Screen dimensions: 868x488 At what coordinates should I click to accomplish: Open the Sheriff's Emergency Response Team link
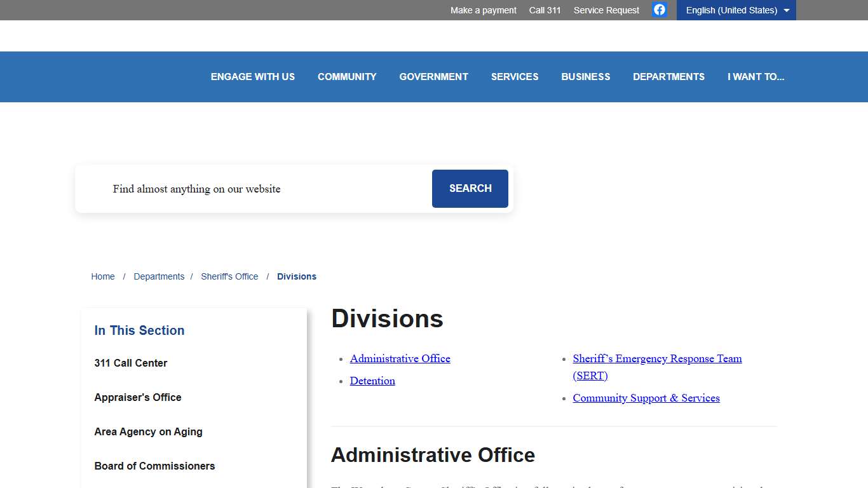[x=657, y=358]
